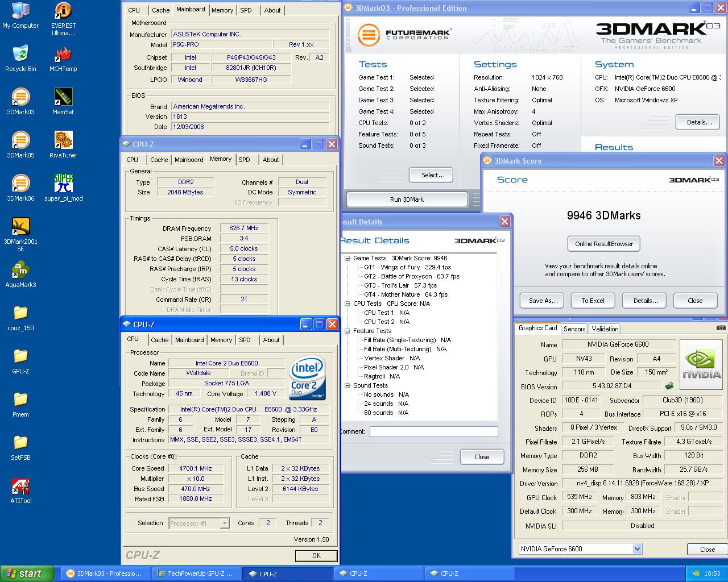Screen dimensions: 728x582
Task: Open AquaMark3 desktop shortcut
Action: click(x=20, y=275)
